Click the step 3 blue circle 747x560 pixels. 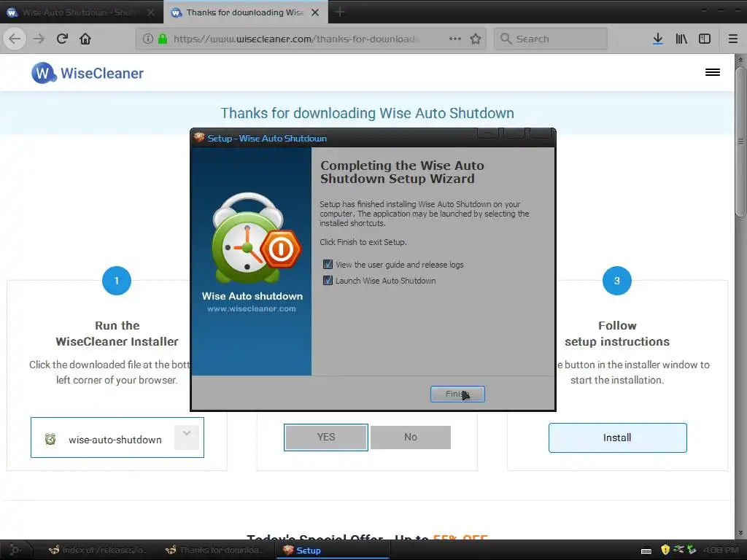[x=617, y=281]
